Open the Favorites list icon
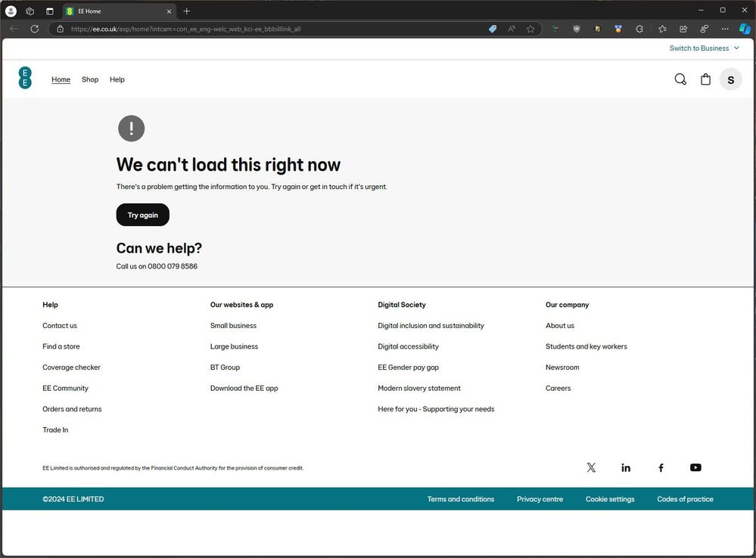Viewport: 756px width, 558px height. click(x=662, y=29)
